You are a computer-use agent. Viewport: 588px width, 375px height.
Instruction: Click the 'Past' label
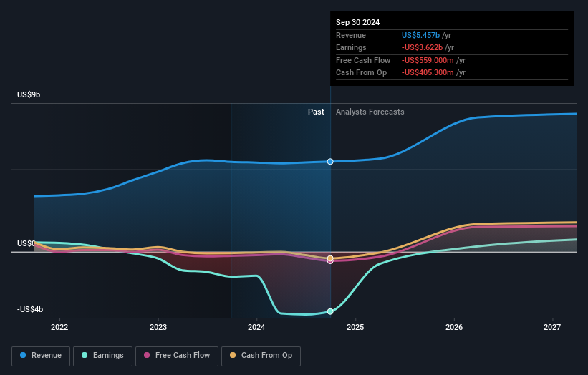click(x=316, y=112)
